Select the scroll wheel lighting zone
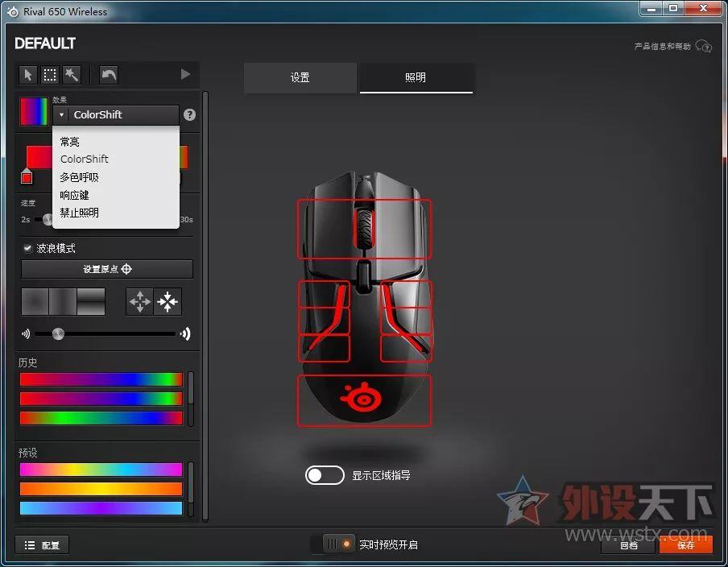The height and width of the screenshot is (567, 728). 364,229
